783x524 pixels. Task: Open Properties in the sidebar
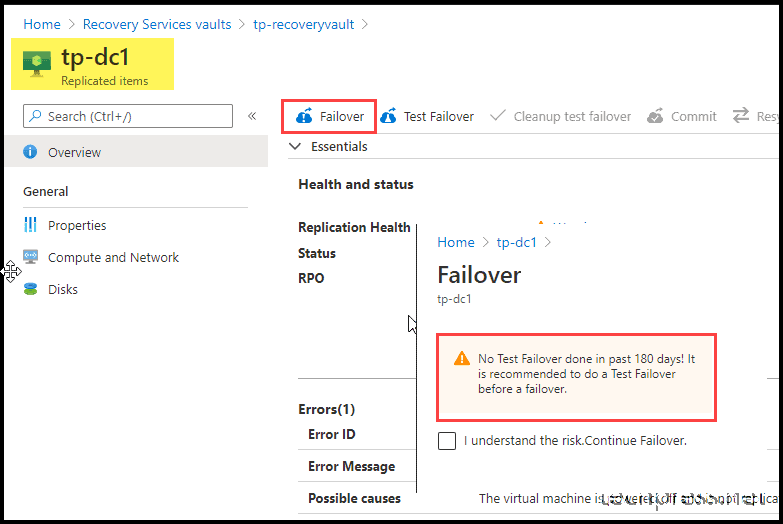pyautogui.click(x=77, y=225)
